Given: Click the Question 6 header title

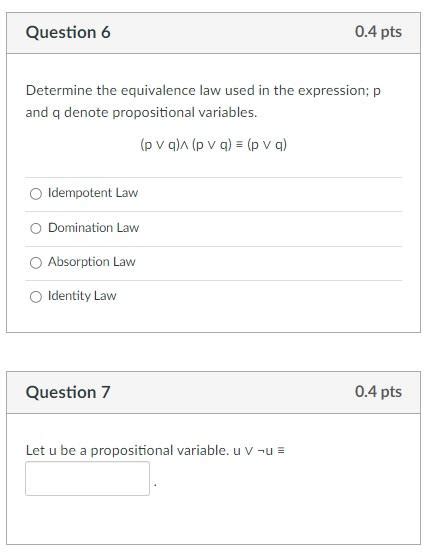Looking at the screenshot, I should pos(68,32).
